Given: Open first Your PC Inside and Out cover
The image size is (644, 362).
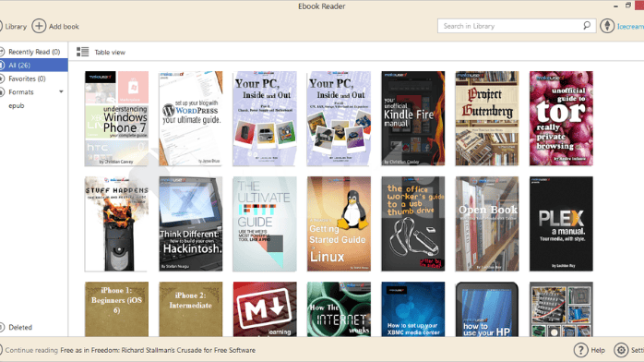Looking at the screenshot, I should click(x=265, y=118).
